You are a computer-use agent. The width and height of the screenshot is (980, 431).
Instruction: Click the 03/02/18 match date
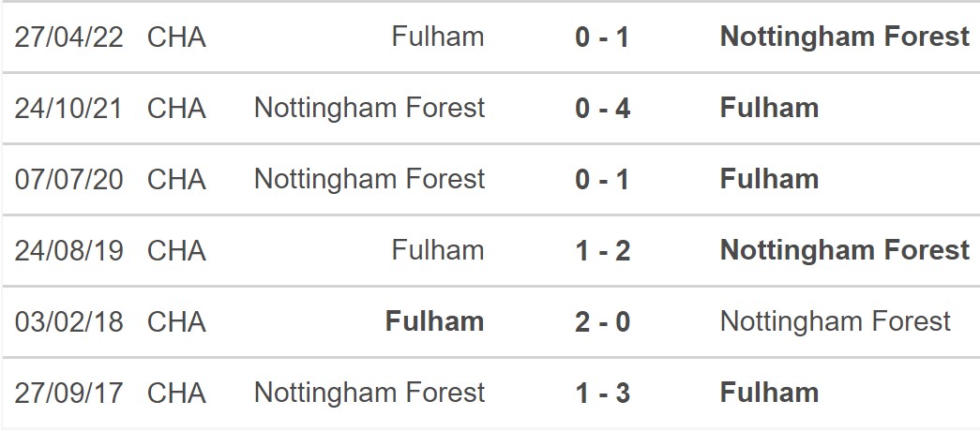click(69, 321)
